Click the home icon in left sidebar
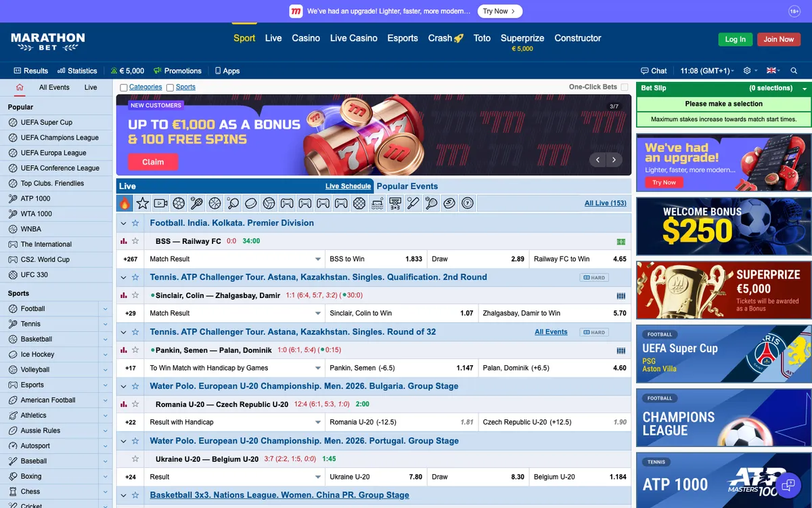Image resolution: width=812 pixels, height=508 pixels. click(20, 87)
